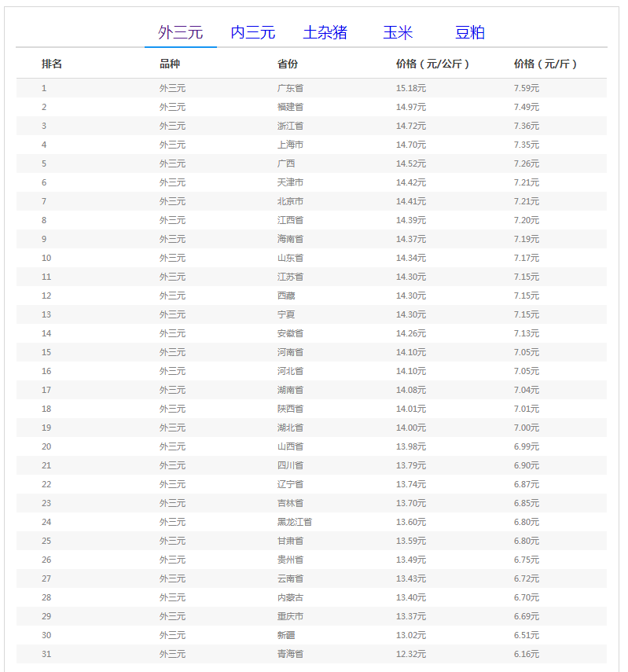Click the 黑龙江省 province cell
The width and height of the screenshot is (628, 672).
(295, 522)
